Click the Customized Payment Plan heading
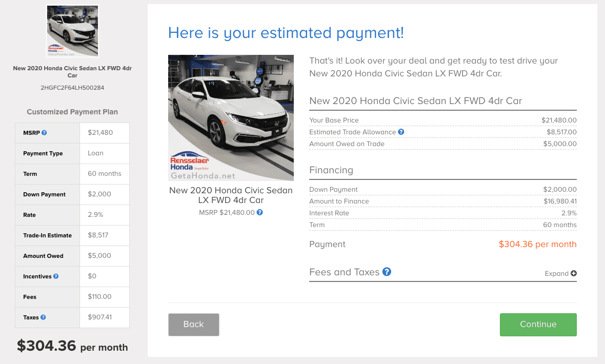The image size is (605, 364). pos(72,112)
